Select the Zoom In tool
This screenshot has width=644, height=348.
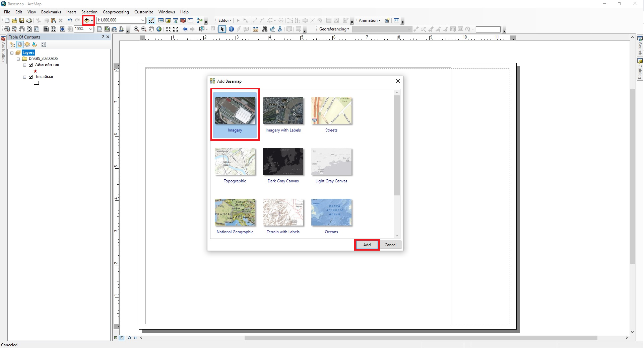click(136, 29)
